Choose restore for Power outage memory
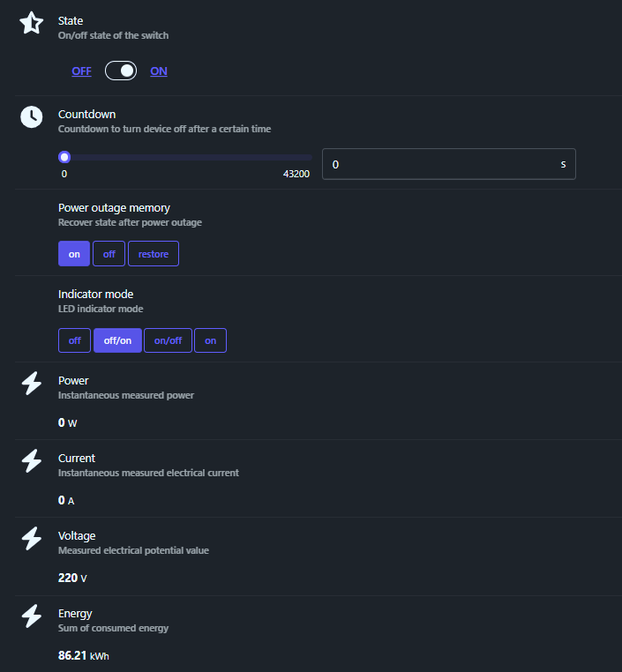Screen dimensions: 622x672 (x=154, y=254)
